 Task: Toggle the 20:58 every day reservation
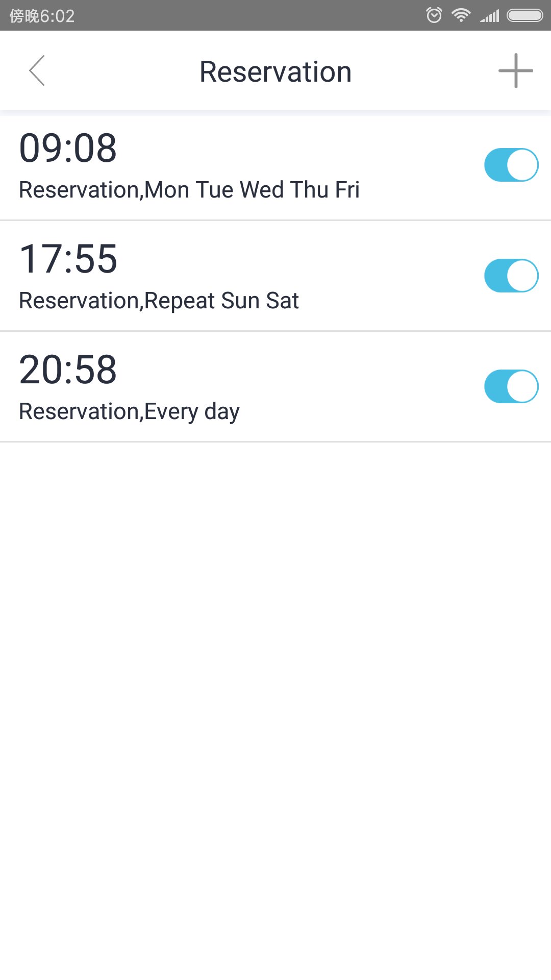point(511,386)
